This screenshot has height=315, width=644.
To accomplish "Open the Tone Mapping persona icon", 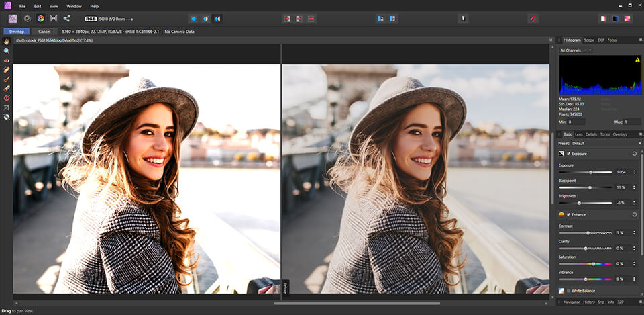I will [54, 19].
